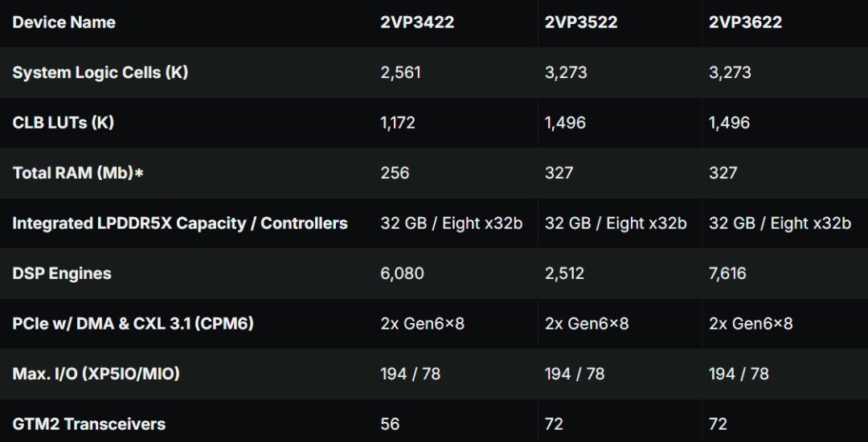Click the Max. I/O (XP5IO/MIO) row label
The height and width of the screenshot is (442, 868).
coord(96,374)
